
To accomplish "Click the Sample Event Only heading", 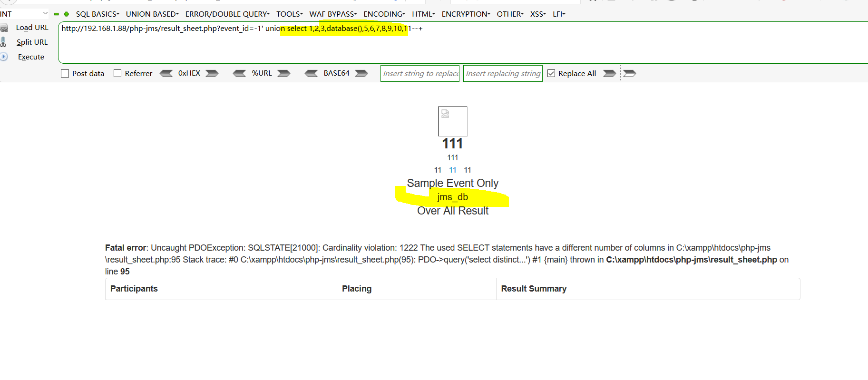I will (453, 183).
